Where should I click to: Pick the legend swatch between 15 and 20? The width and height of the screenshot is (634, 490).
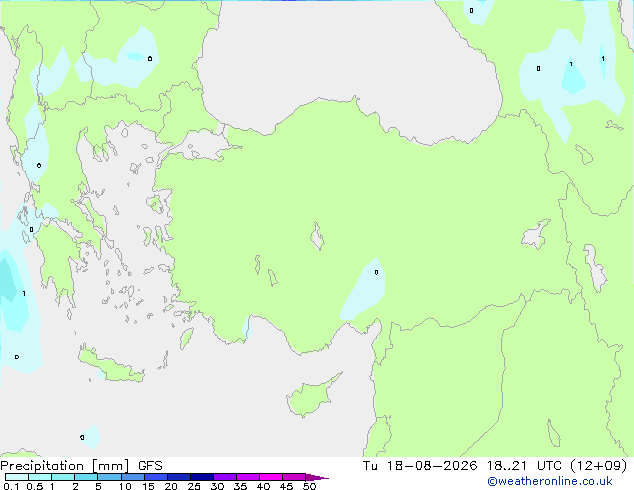pos(156,477)
